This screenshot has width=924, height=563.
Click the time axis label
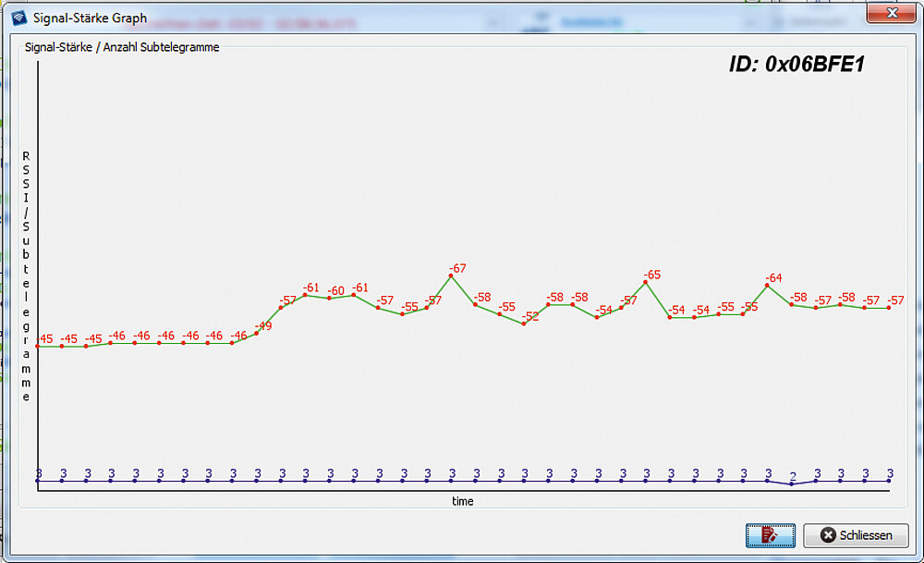coord(463,501)
